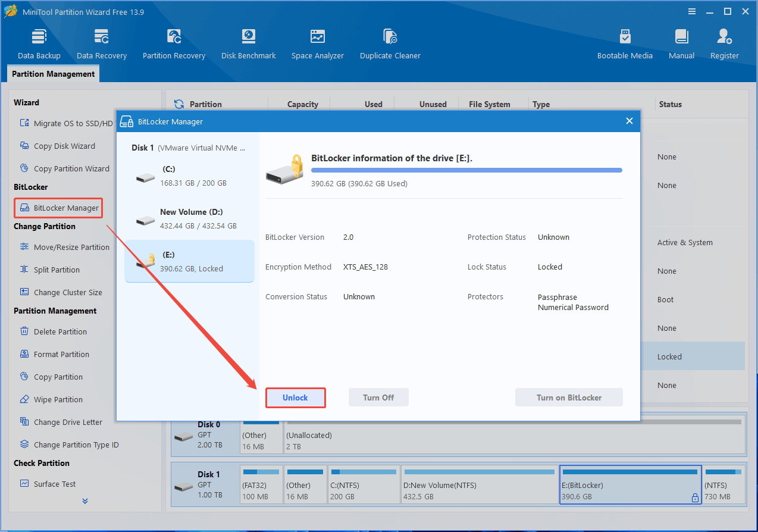Click the File System column header
Viewport: 758px width, 532px height.
(x=490, y=104)
